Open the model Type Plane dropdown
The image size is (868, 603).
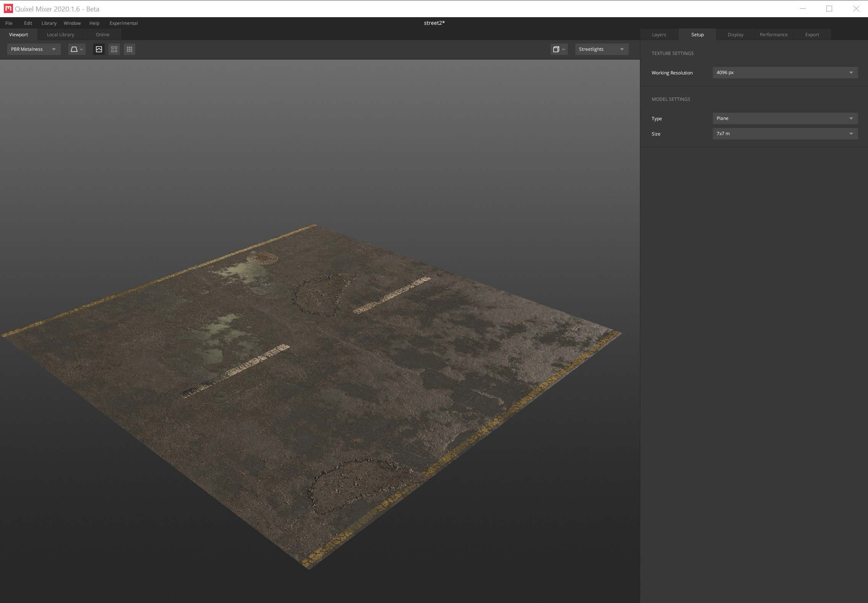[x=785, y=118]
